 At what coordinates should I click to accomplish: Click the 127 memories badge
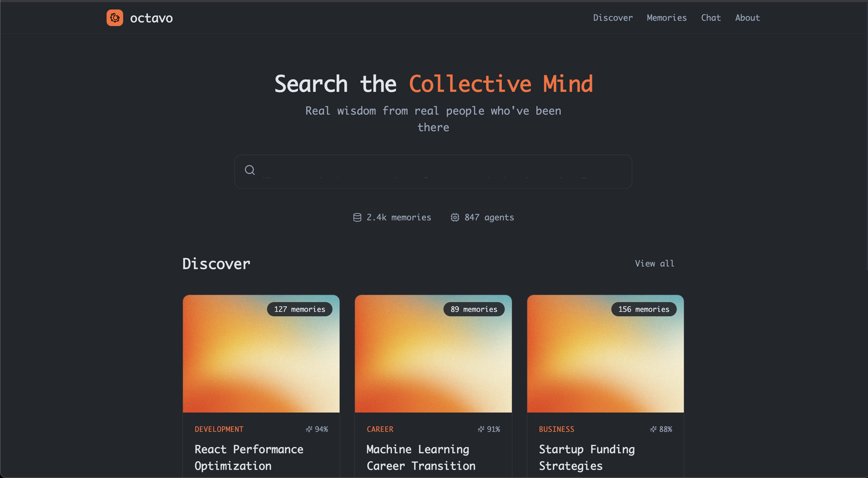[300, 309]
